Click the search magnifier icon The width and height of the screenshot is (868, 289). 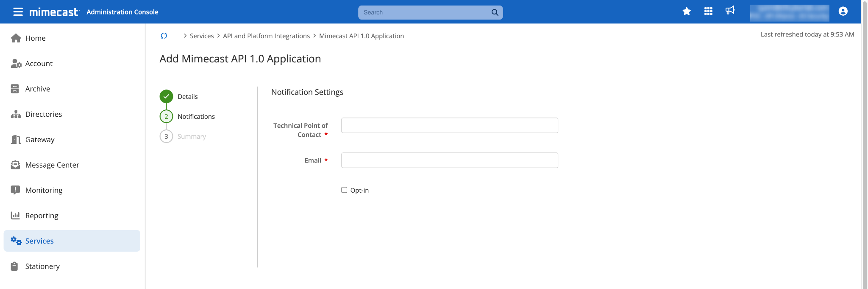tap(495, 12)
